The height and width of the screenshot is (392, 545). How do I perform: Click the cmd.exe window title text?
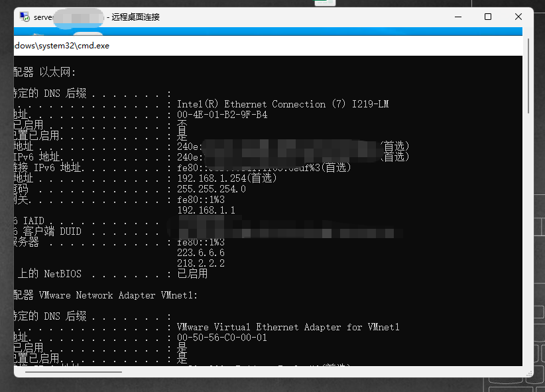(62, 46)
